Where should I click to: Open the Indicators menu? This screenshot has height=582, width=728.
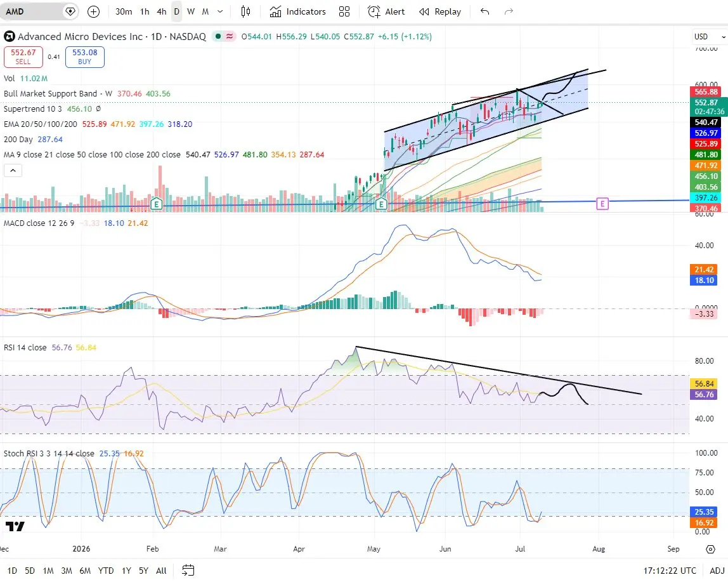pos(297,11)
